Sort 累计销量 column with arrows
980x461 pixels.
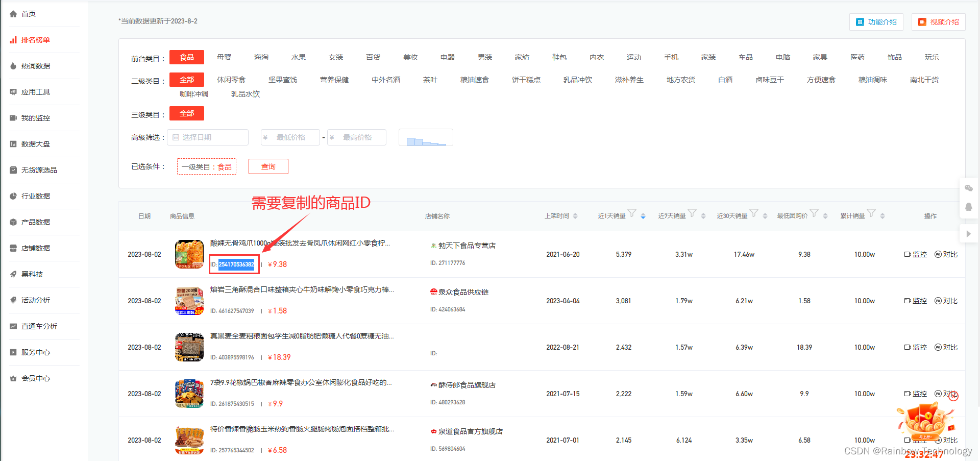pos(883,216)
